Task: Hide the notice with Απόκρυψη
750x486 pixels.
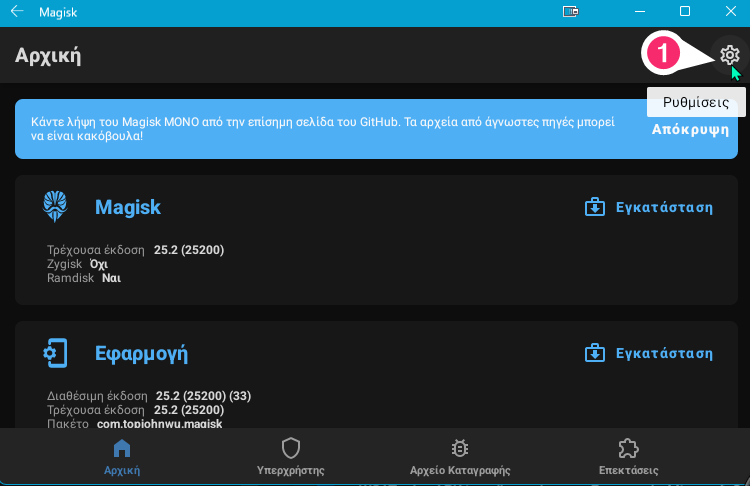Action: click(x=690, y=130)
